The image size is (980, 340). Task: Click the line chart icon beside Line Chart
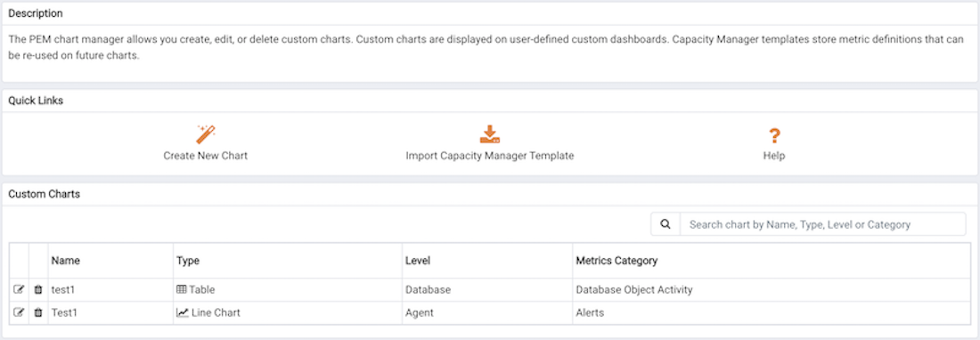(x=183, y=312)
